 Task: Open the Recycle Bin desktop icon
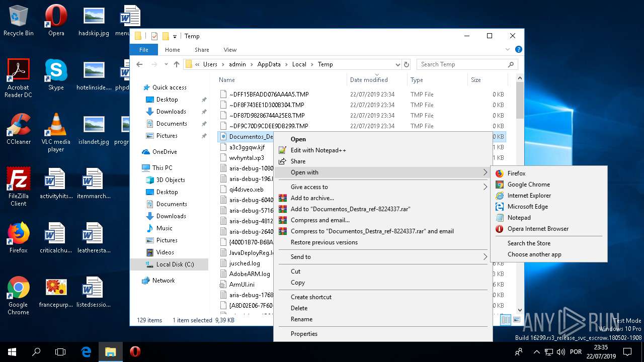click(x=19, y=21)
